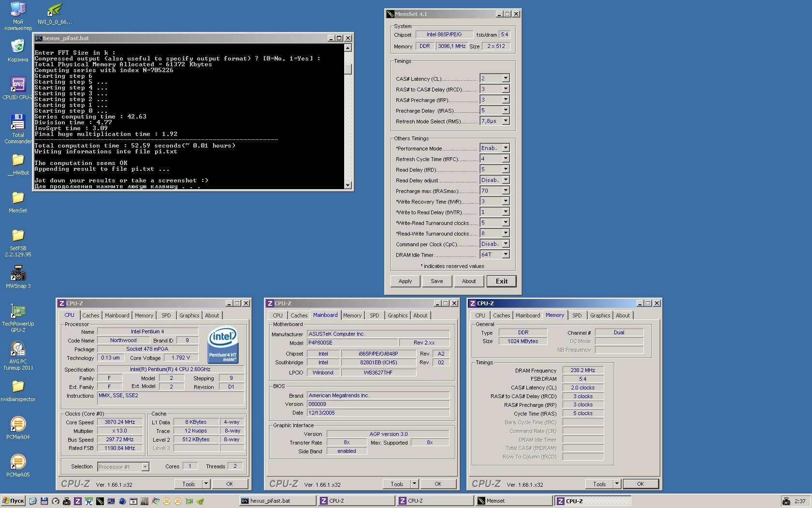The height and width of the screenshot is (508, 812).
Task: Click the MemSet RAM stick quick-launch icon
Action: [x=100, y=501]
